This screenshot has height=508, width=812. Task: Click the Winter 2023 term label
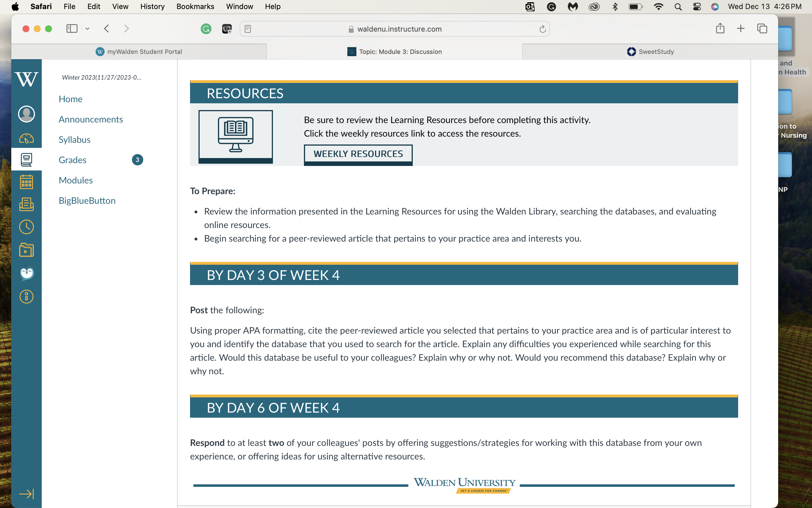click(102, 77)
